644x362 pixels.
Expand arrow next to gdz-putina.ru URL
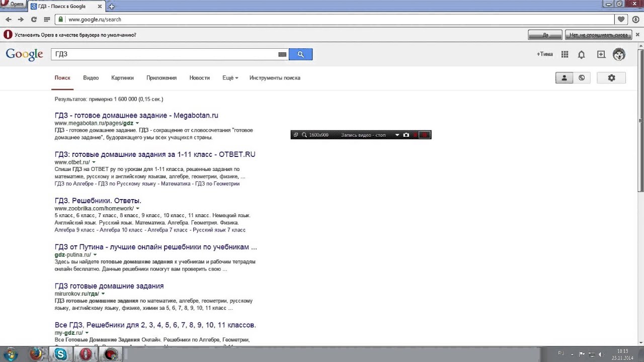[x=95, y=255]
